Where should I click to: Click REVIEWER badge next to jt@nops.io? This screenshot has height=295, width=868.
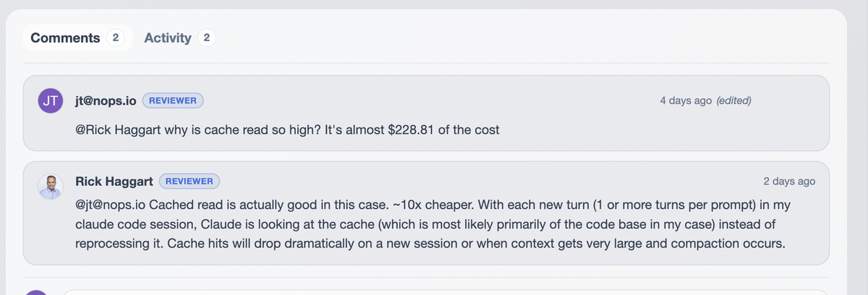click(173, 101)
